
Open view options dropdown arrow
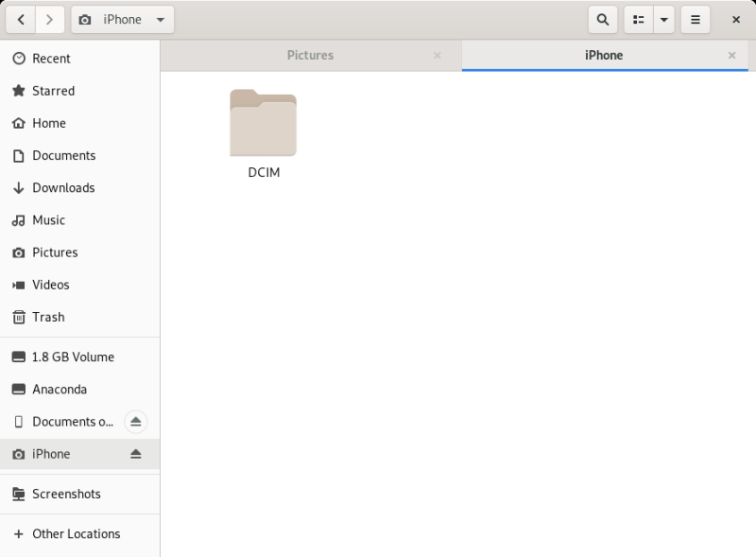coord(664,20)
